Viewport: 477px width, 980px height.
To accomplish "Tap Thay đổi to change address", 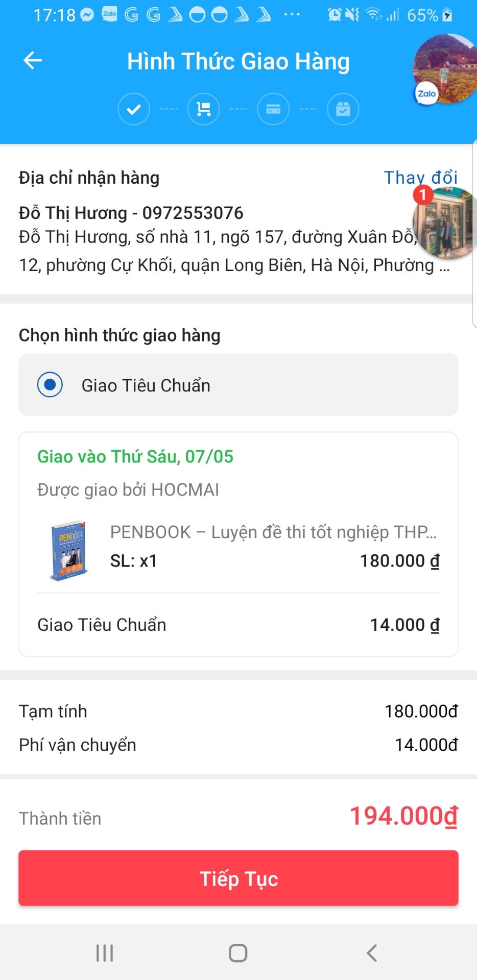I will coord(420,178).
